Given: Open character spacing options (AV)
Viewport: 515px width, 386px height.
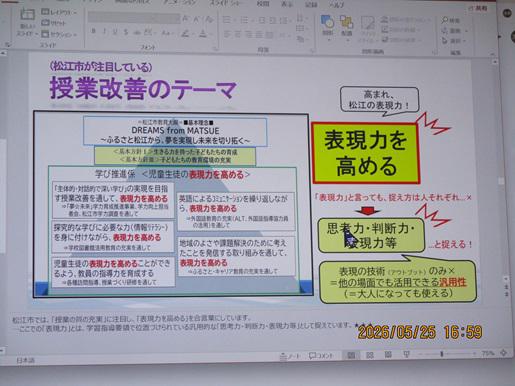Looking at the screenshot, I should pos(149,33).
